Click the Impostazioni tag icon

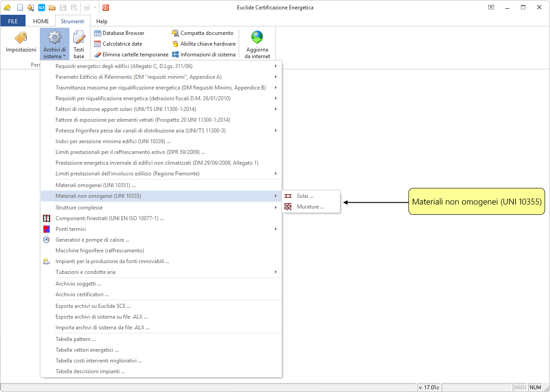[21, 38]
